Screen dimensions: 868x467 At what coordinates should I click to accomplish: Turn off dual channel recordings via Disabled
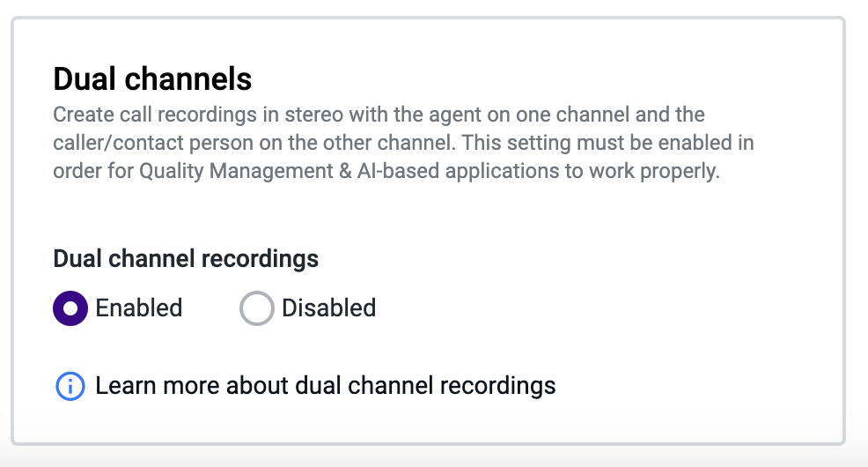(x=257, y=308)
